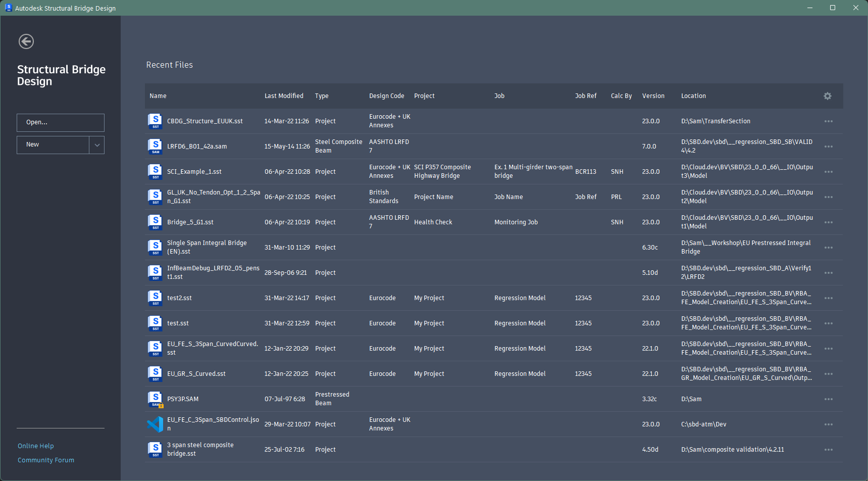Open more options for PSY3P.SAM row

pyautogui.click(x=829, y=399)
